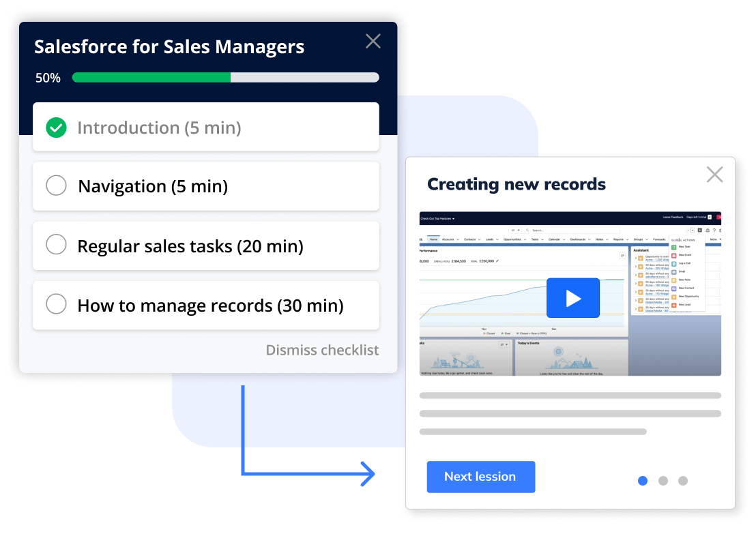Click the Email global action icon
This screenshot has height=549, width=756.
click(673, 271)
